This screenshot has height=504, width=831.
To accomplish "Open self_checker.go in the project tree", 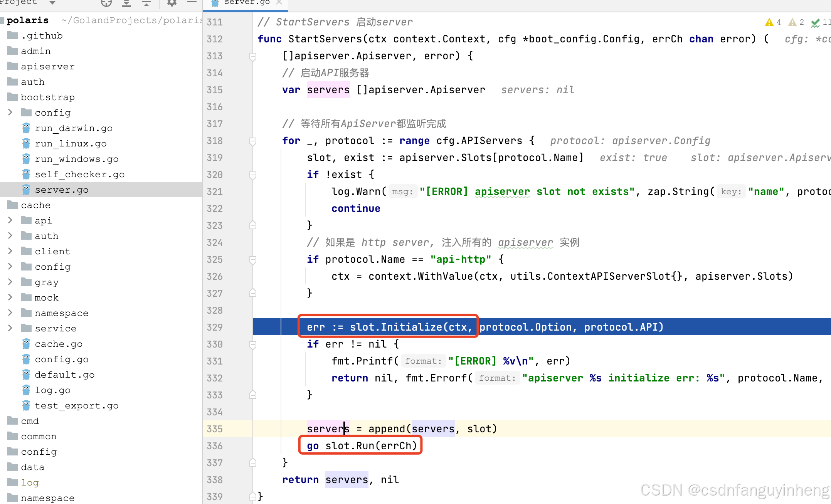I will click(79, 175).
